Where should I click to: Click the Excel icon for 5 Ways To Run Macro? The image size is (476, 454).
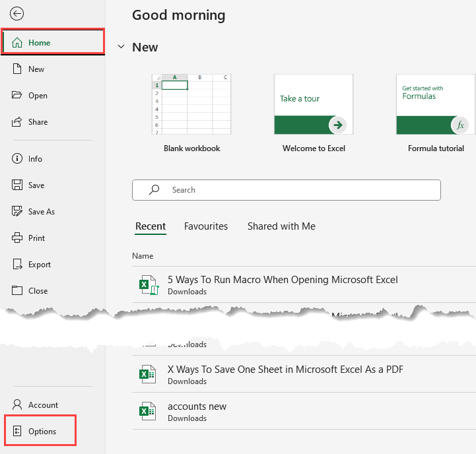tap(149, 285)
